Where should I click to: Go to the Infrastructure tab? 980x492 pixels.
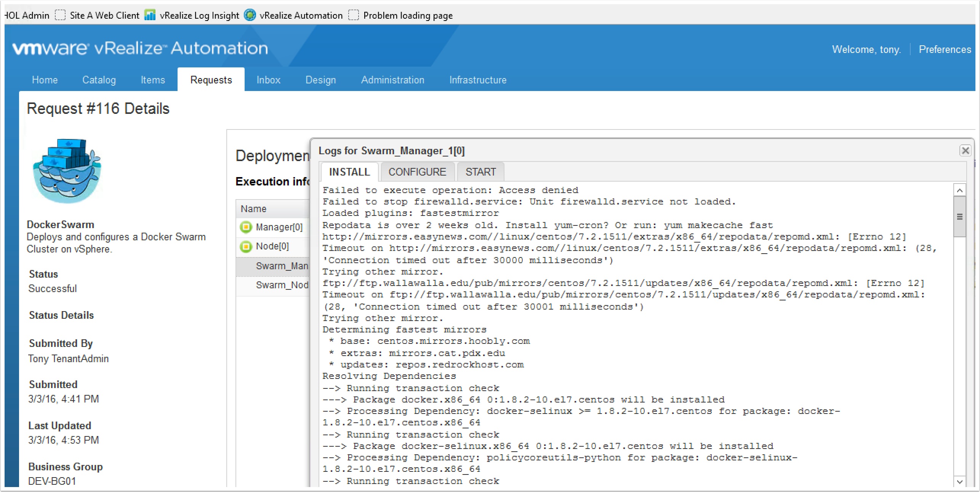point(478,80)
